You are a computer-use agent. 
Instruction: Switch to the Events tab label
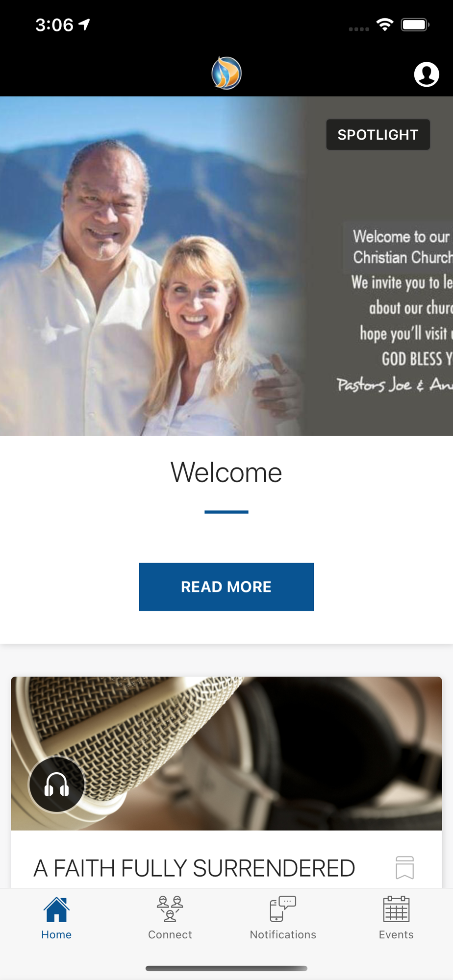396,934
